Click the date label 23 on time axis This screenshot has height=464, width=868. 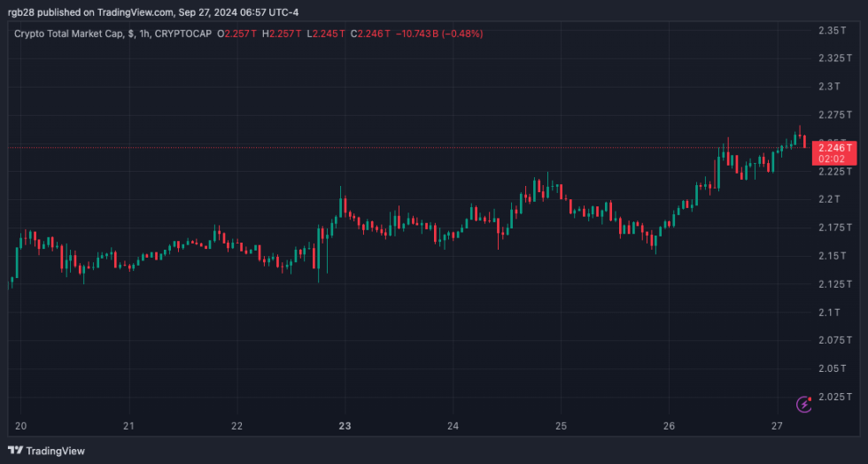(345, 426)
